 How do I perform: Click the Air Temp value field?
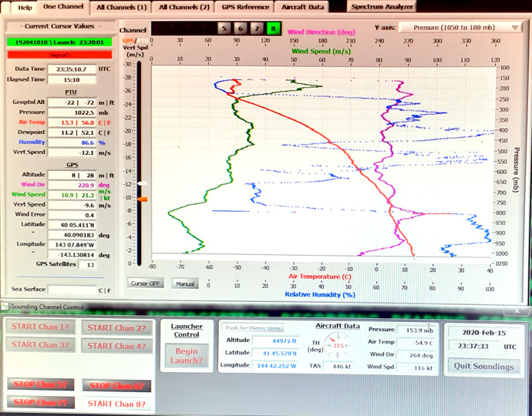point(72,122)
